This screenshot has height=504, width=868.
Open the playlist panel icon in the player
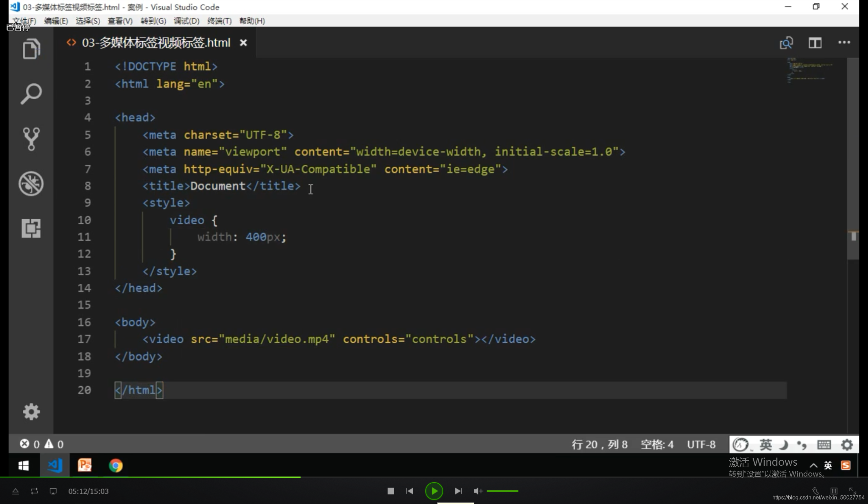point(834,490)
